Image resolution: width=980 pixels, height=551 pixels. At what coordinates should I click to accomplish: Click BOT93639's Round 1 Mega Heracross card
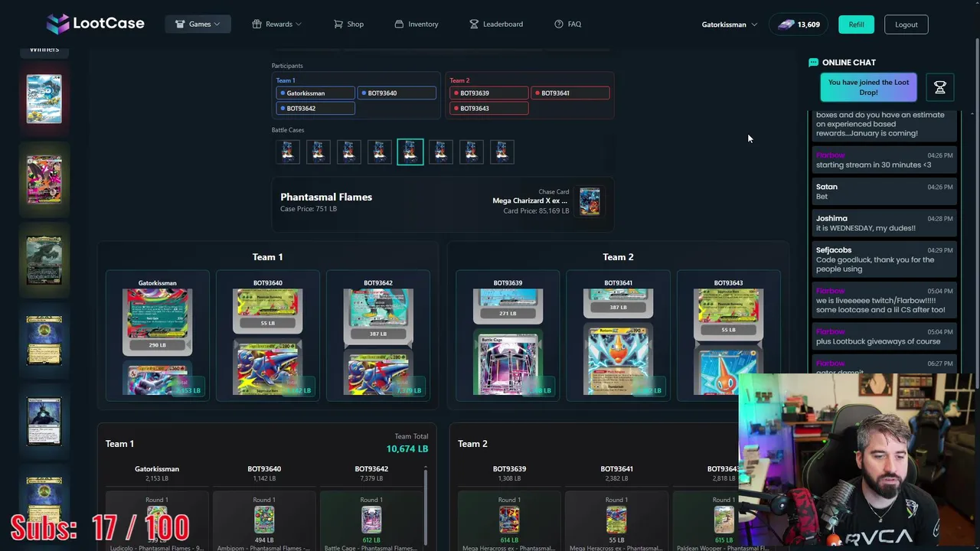click(x=509, y=520)
